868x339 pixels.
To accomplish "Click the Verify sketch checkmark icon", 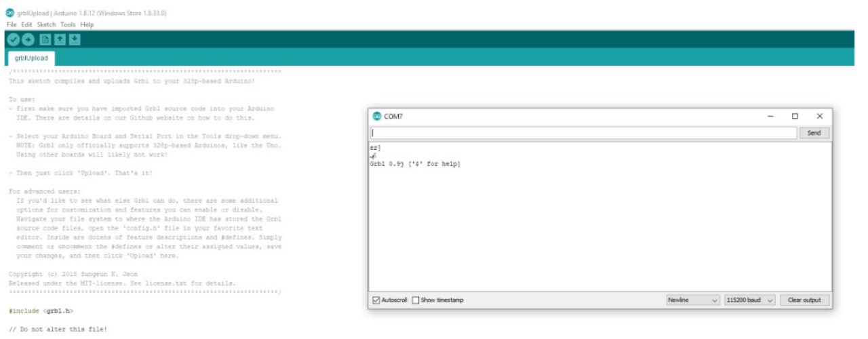I will click(x=12, y=39).
